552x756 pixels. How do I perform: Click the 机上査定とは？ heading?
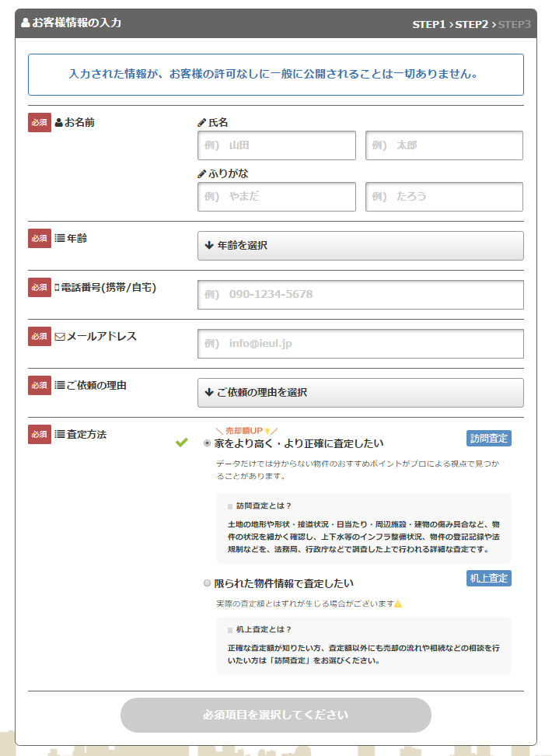264,630
